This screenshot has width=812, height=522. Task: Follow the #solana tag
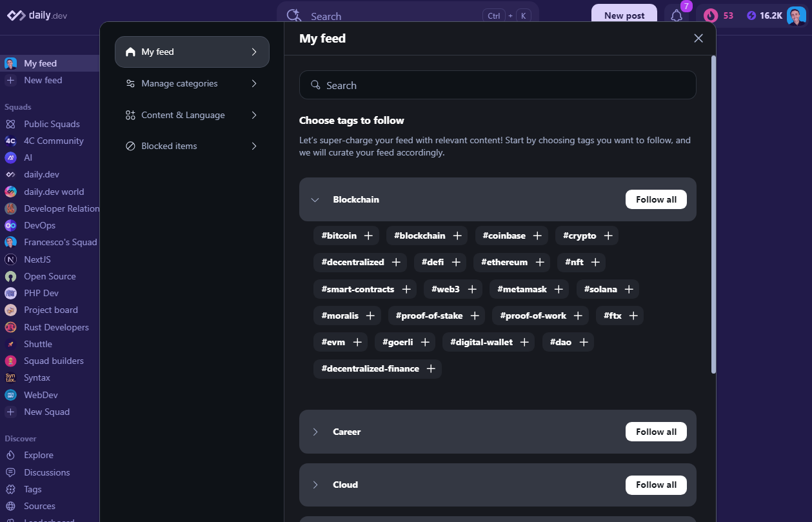(x=608, y=289)
